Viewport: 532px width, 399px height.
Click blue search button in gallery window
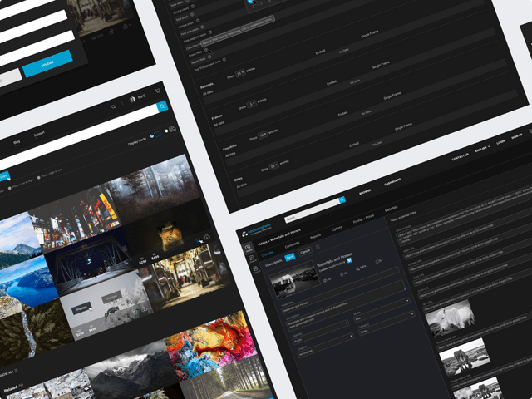coord(162,106)
